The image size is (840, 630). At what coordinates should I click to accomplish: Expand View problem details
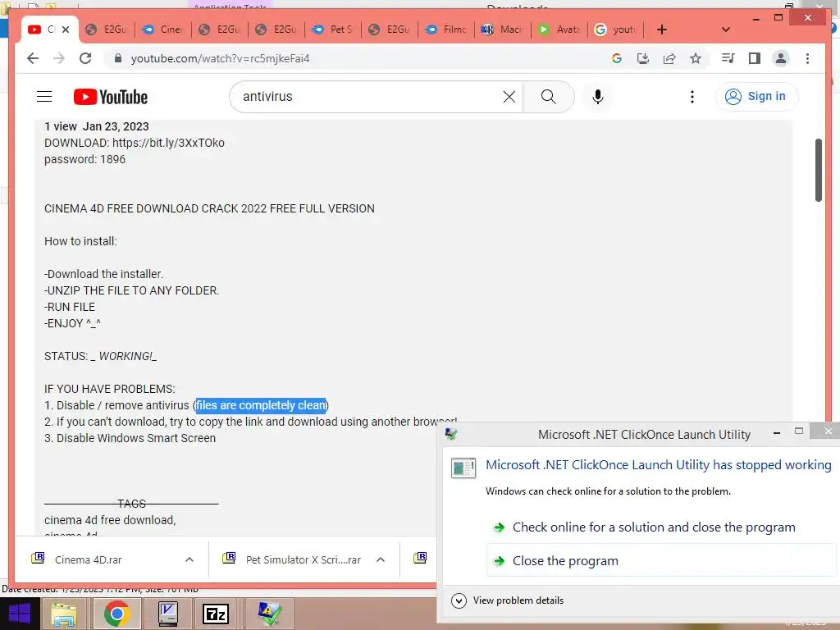507,600
